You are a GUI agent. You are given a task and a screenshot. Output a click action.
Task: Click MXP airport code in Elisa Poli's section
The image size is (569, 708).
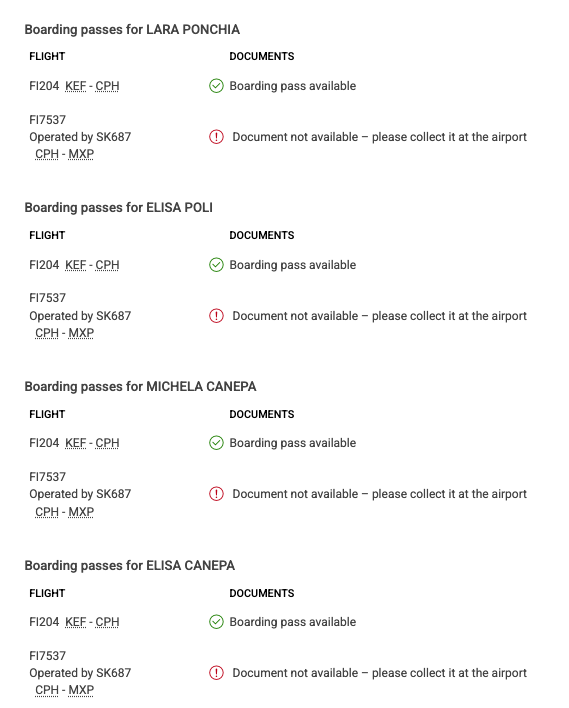(81, 333)
